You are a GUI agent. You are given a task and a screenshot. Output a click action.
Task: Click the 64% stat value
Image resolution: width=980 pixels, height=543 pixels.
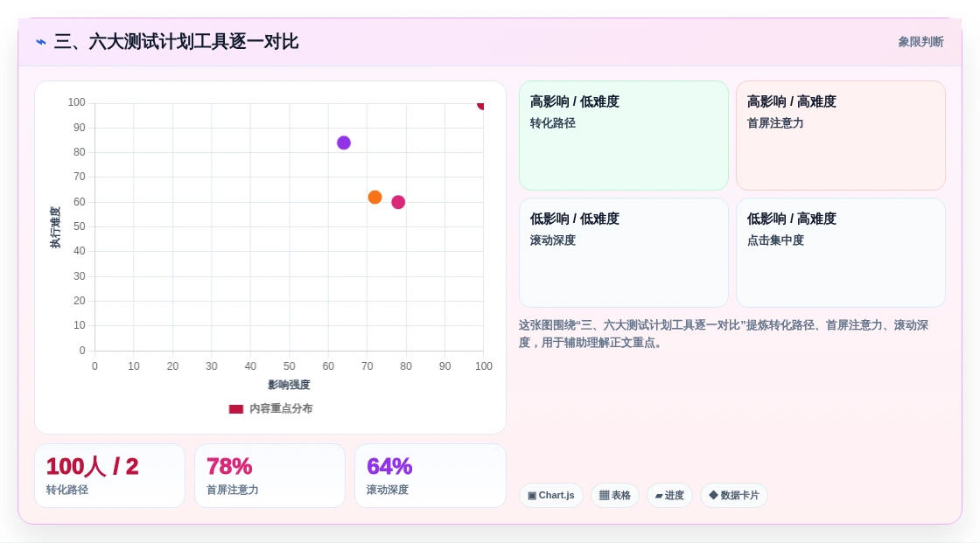[x=389, y=467]
